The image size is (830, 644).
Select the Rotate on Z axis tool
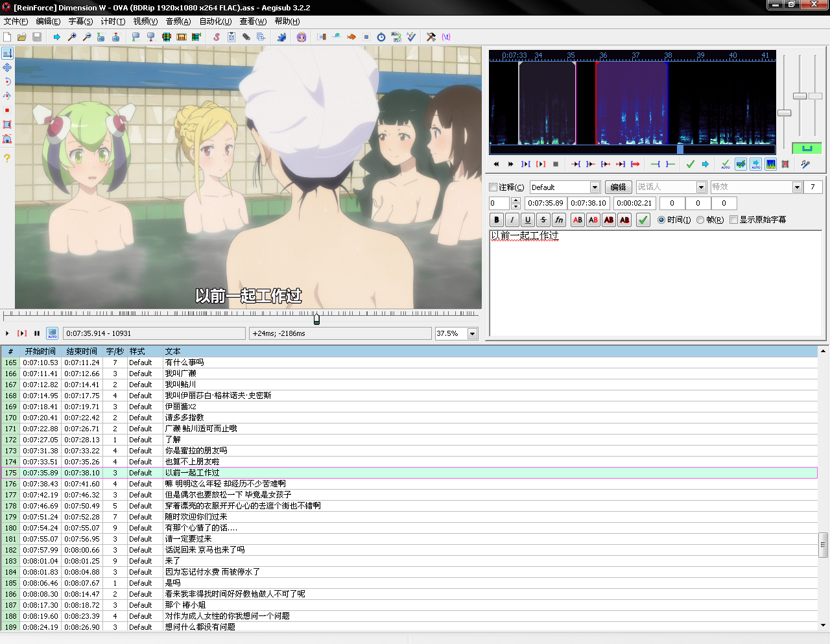click(x=7, y=82)
